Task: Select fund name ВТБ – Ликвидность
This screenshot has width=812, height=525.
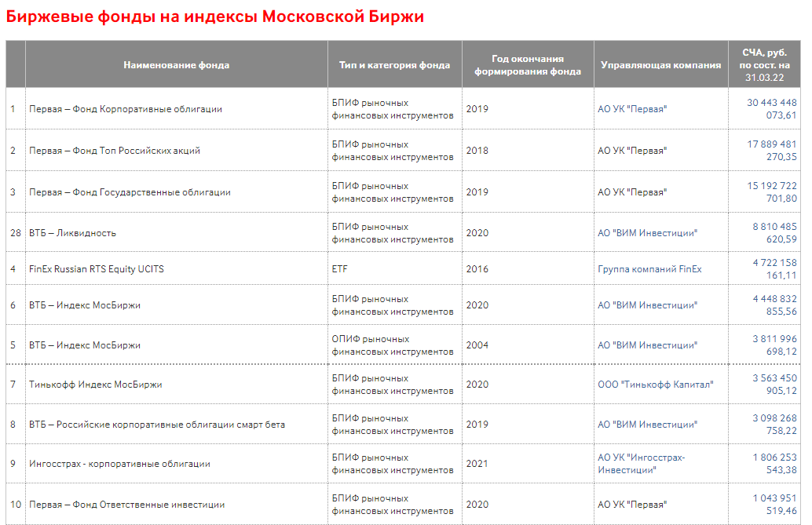Action: (72, 233)
